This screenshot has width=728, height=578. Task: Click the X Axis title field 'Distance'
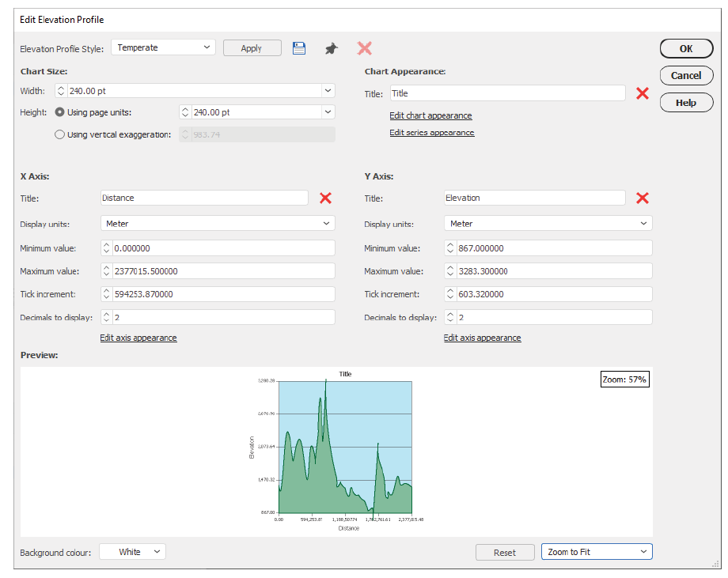(x=204, y=198)
